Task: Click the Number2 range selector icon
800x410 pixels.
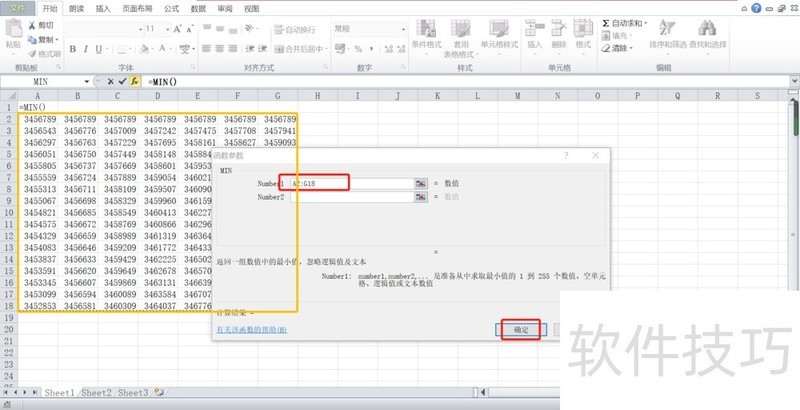Action: (x=421, y=197)
